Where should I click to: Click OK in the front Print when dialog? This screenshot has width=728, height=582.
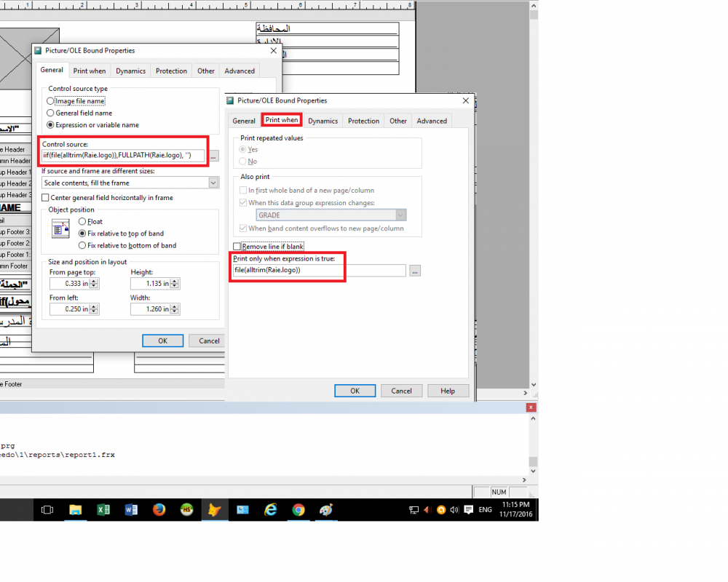point(355,391)
